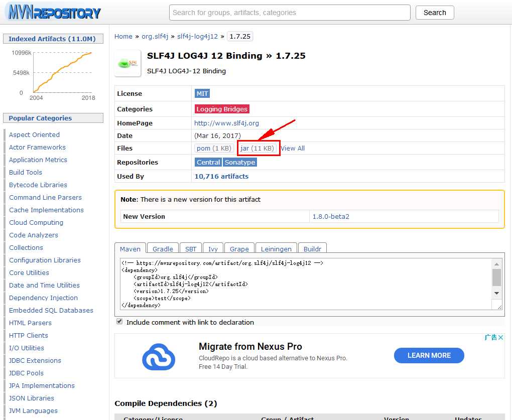Screen dimensions: 512x420
Task: Click the LEARN MORE ad button
Action: pos(429,355)
